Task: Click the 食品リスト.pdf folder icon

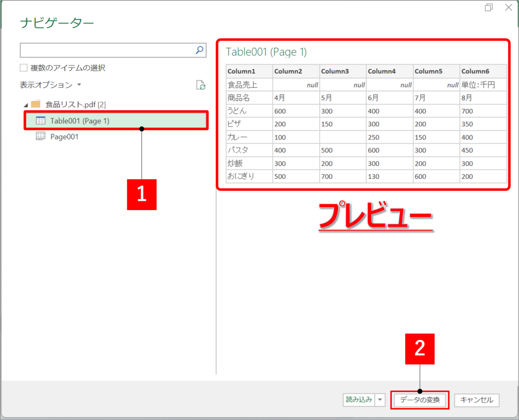Action: [36, 104]
